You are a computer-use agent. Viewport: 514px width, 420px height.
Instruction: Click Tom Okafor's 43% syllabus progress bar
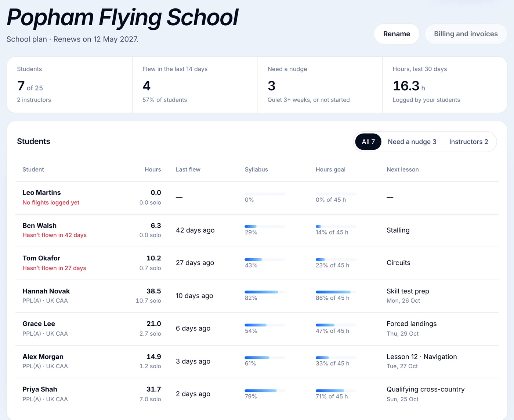[x=265, y=259]
